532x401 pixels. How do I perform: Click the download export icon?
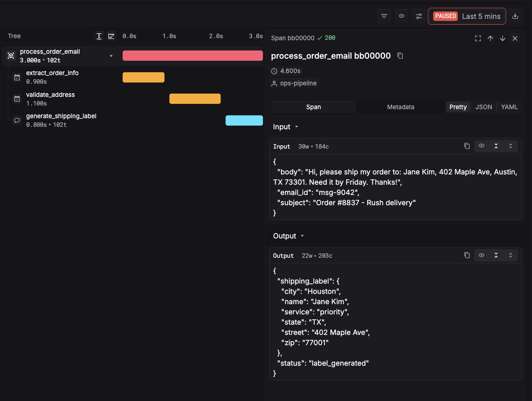click(x=515, y=16)
